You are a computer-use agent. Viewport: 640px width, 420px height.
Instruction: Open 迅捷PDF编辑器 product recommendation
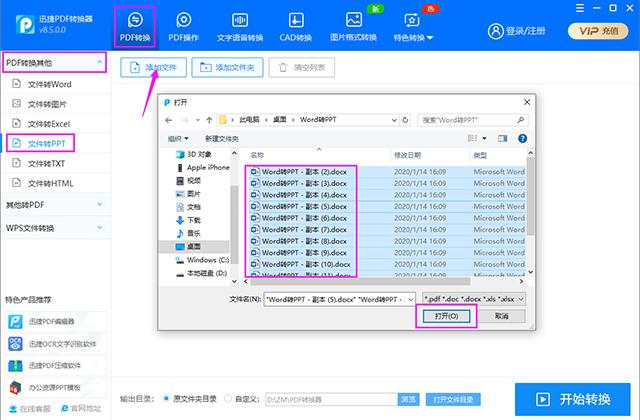56,322
